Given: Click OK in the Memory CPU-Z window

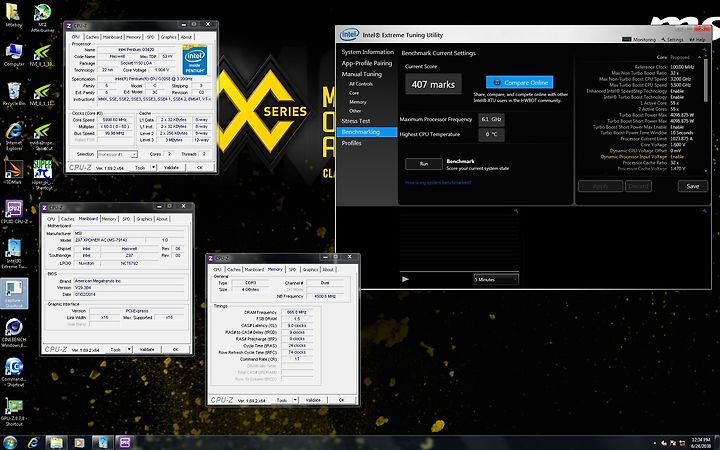Looking at the screenshot, I should tap(341, 400).
